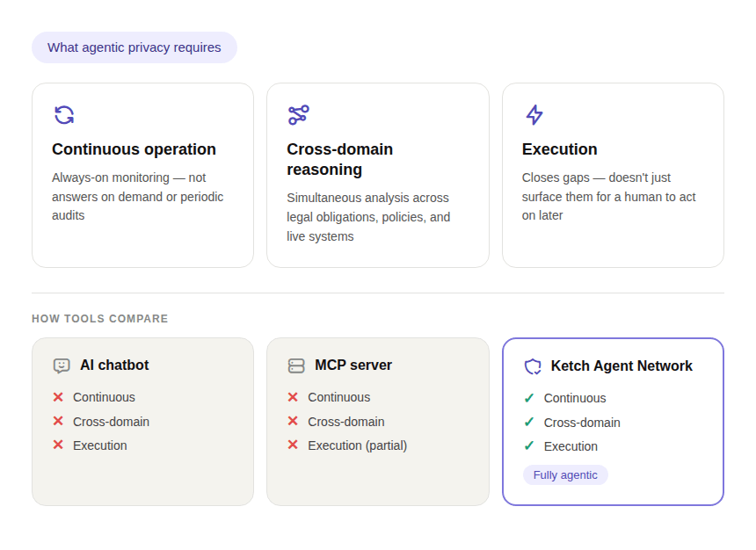Click the Continuous operation refresh arrows icon

(64, 115)
